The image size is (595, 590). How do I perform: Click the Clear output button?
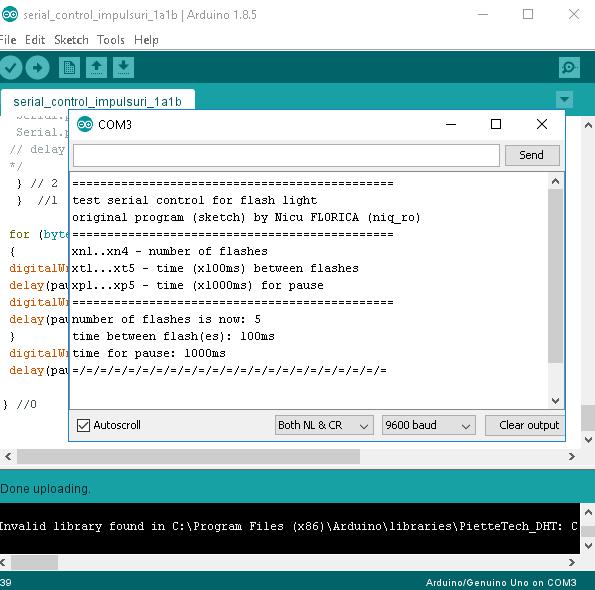point(524,425)
